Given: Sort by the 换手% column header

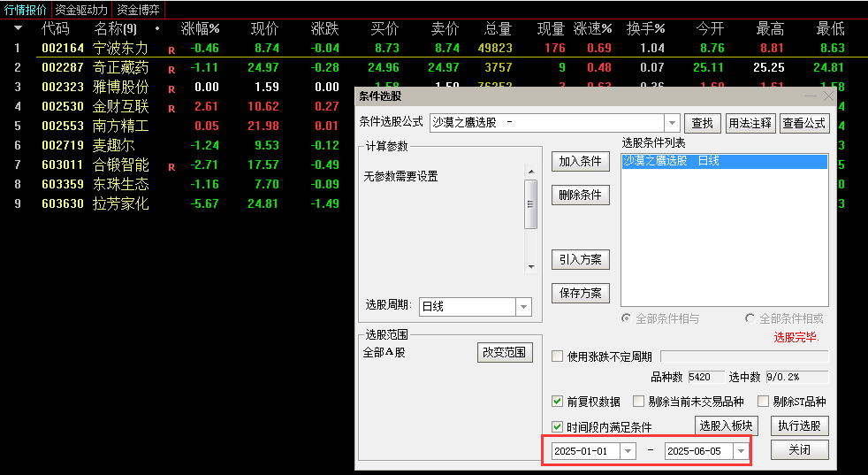Looking at the screenshot, I should [x=645, y=28].
